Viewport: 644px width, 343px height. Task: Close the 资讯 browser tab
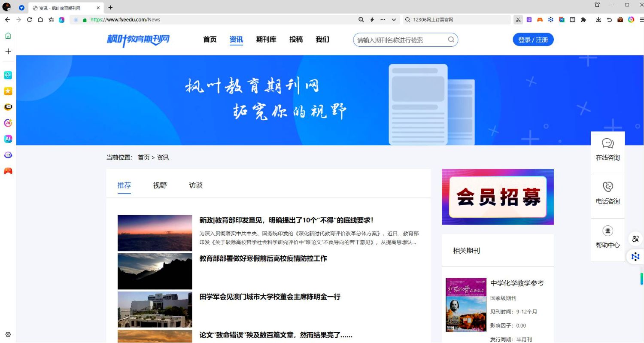point(98,8)
